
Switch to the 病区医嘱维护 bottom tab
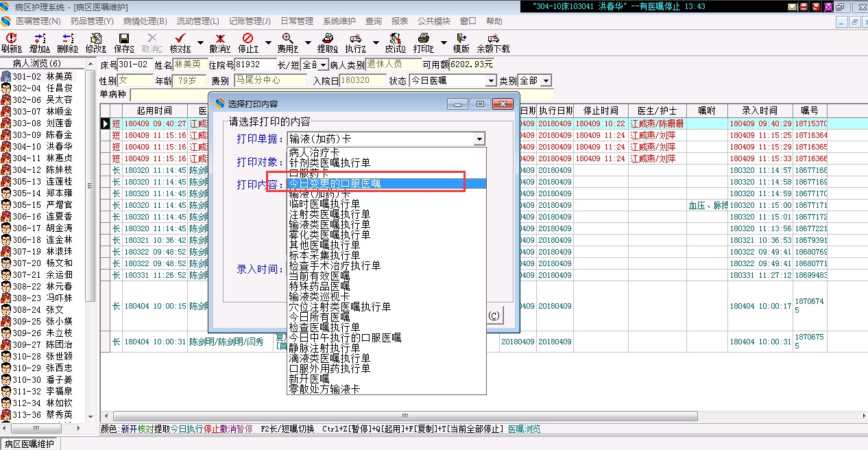[x=29, y=444]
